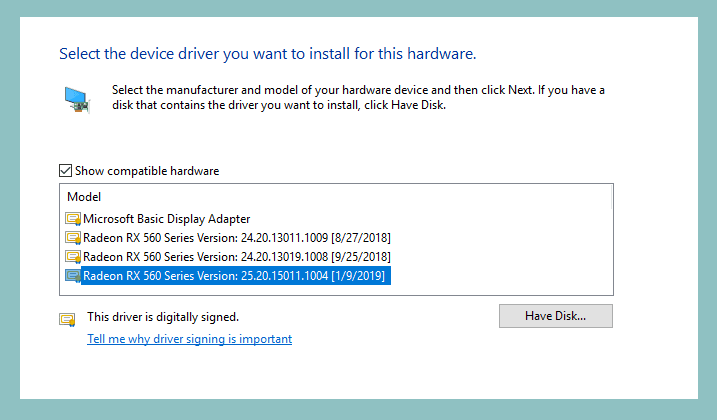Select Radeon RX 560 version 24.20.13019.1008 row
Screen dimensions: 717x420
pos(236,257)
